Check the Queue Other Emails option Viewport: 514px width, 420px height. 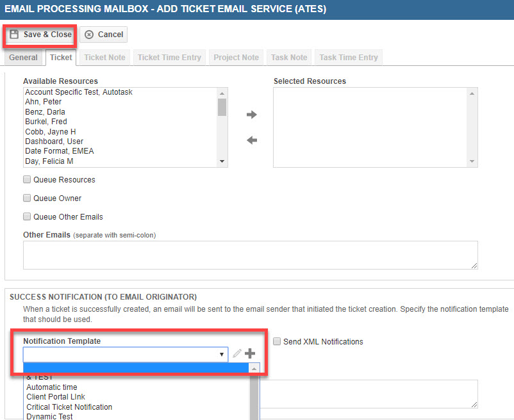pyautogui.click(x=27, y=216)
